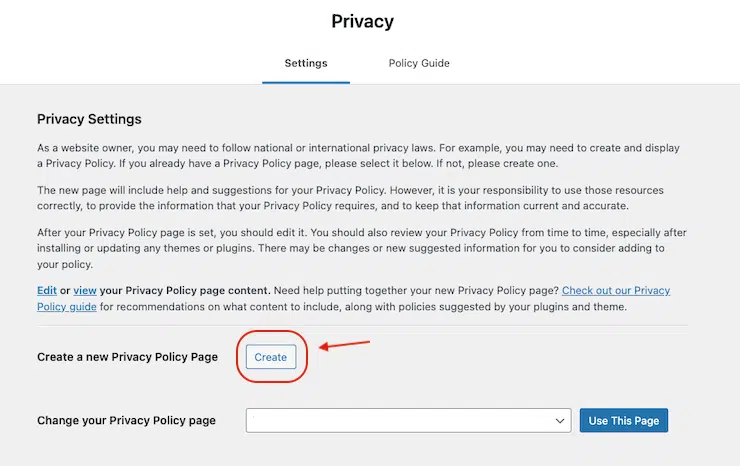Screen dimensions: 740x466
Task: Click the wrapped 'Policy guide' link text
Action: click(67, 307)
